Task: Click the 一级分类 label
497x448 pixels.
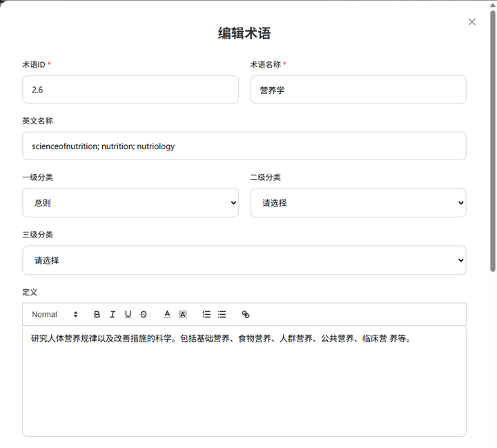Action: (37, 177)
